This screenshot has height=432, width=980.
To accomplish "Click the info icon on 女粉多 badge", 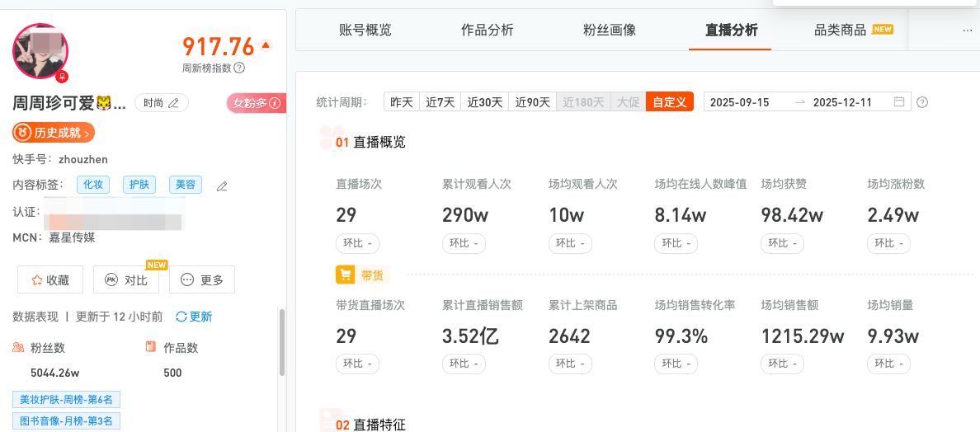I will 275,104.
